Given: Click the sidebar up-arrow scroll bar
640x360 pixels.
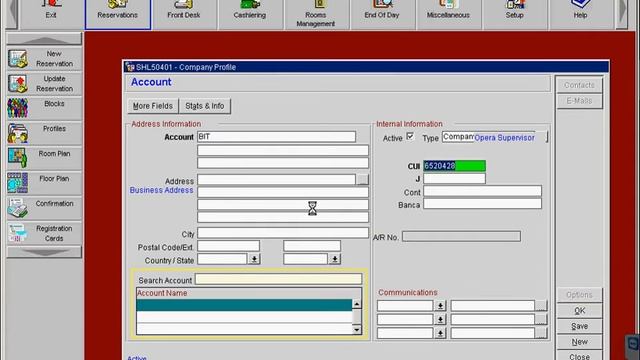Looking at the screenshot, I should 44,40.
